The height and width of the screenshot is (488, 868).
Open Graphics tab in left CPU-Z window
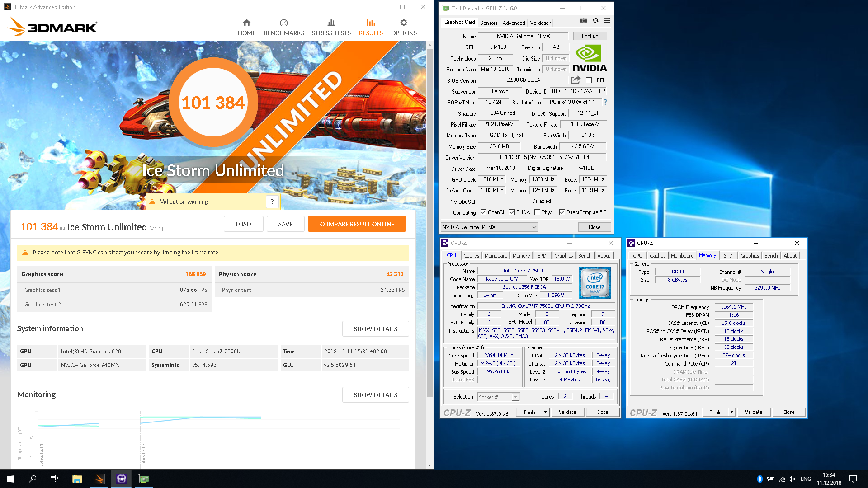click(x=563, y=256)
